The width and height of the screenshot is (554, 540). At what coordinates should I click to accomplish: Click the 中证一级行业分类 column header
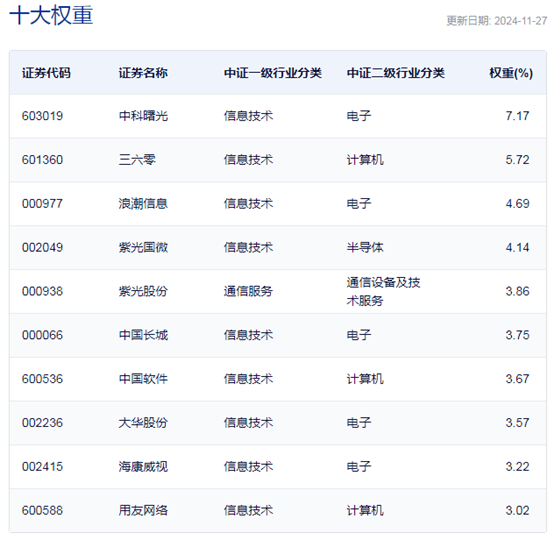click(273, 73)
